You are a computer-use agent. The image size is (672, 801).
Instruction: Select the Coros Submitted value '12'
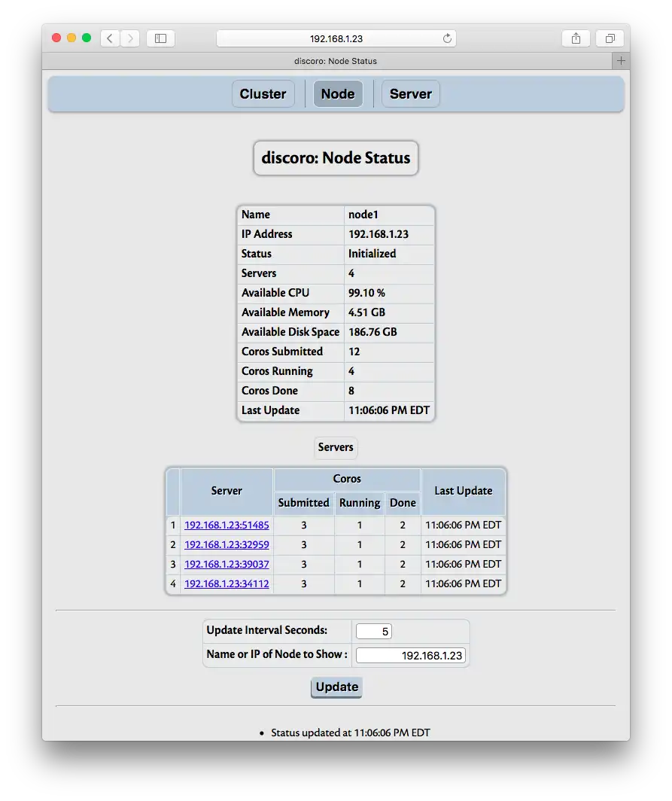354,352
